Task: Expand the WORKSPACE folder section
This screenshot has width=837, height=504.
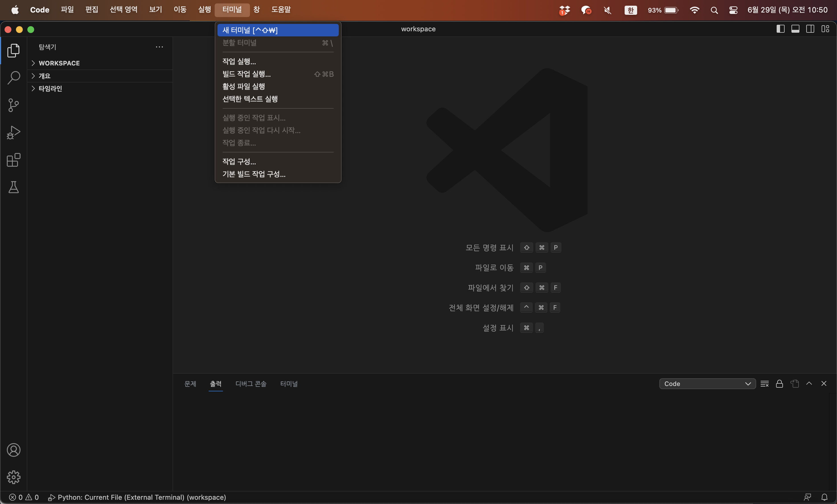Action: click(100, 63)
